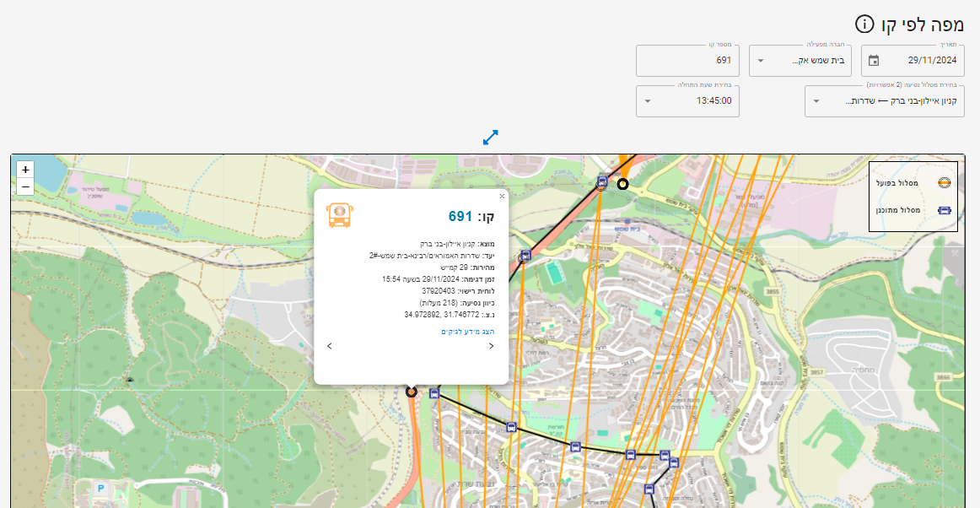Select the bus stop marker near גבעת סביון
The height and width of the screenshot is (508, 980).
tap(511, 427)
